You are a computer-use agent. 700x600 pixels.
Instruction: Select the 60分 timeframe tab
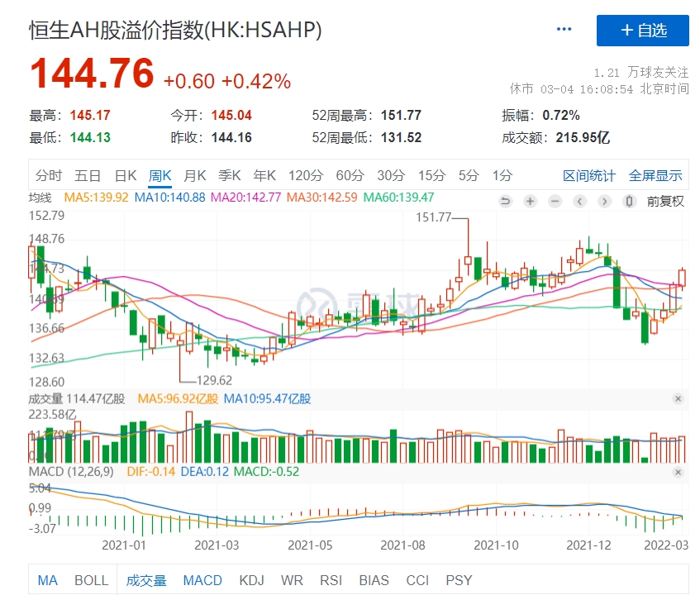350,175
